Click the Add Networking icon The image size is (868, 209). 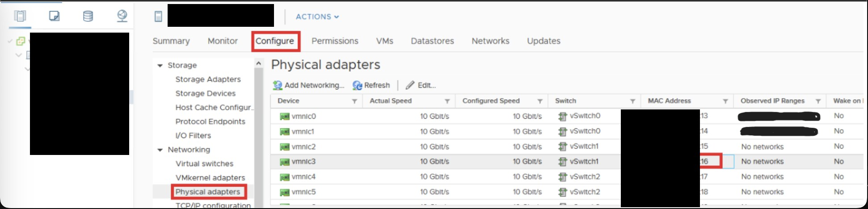[278, 85]
